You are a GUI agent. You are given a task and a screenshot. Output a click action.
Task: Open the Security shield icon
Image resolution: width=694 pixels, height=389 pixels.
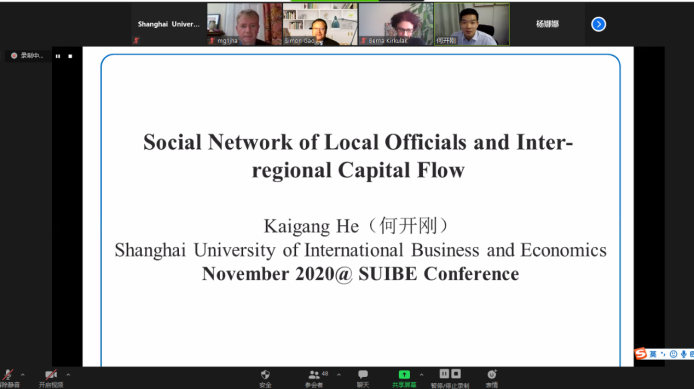point(265,375)
